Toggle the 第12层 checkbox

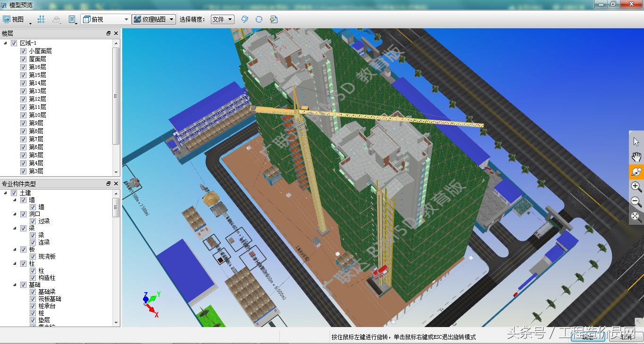[23, 99]
